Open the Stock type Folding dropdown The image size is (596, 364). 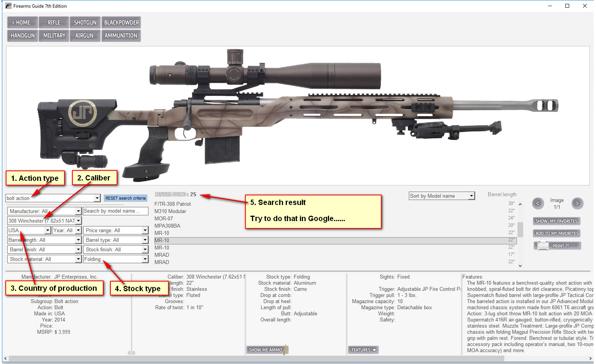coord(145,259)
